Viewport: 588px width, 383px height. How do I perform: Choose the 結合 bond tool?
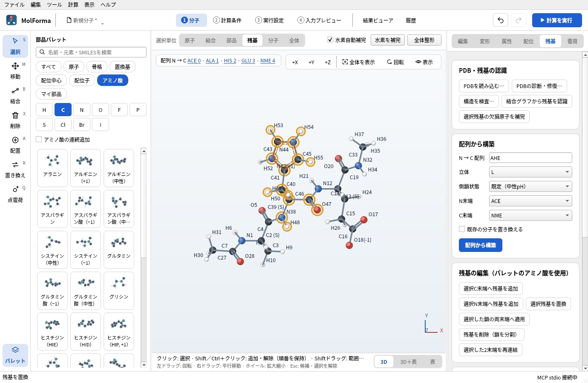[15, 95]
